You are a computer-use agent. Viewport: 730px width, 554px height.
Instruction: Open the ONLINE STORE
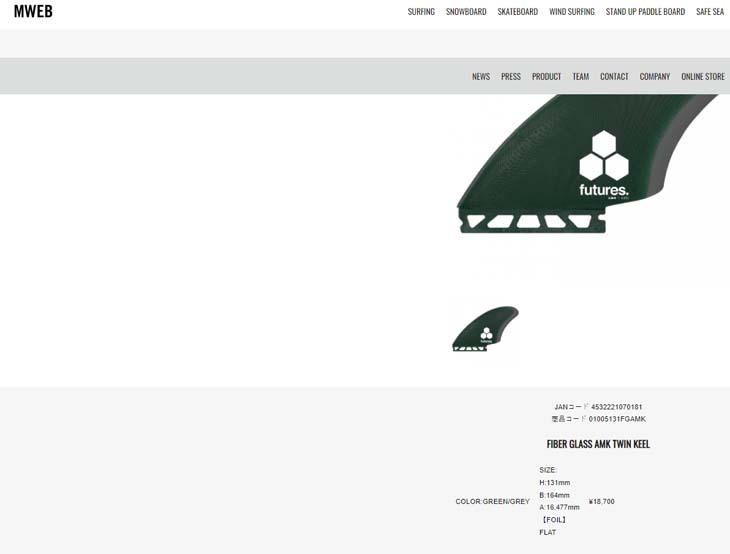click(702, 77)
